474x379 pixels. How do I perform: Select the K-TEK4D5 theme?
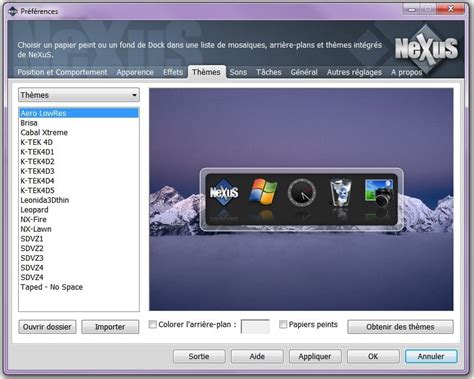tap(79, 190)
